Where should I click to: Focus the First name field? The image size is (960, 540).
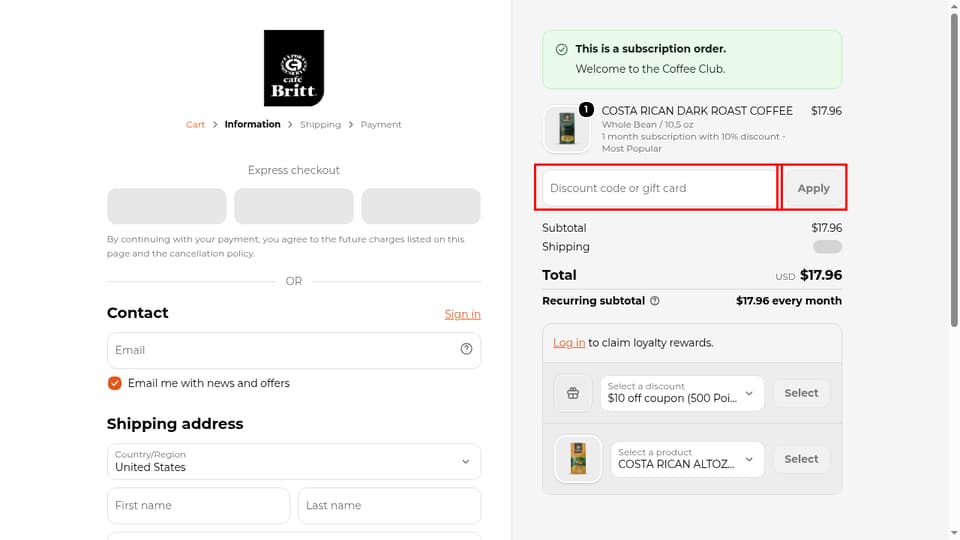click(x=198, y=506)
